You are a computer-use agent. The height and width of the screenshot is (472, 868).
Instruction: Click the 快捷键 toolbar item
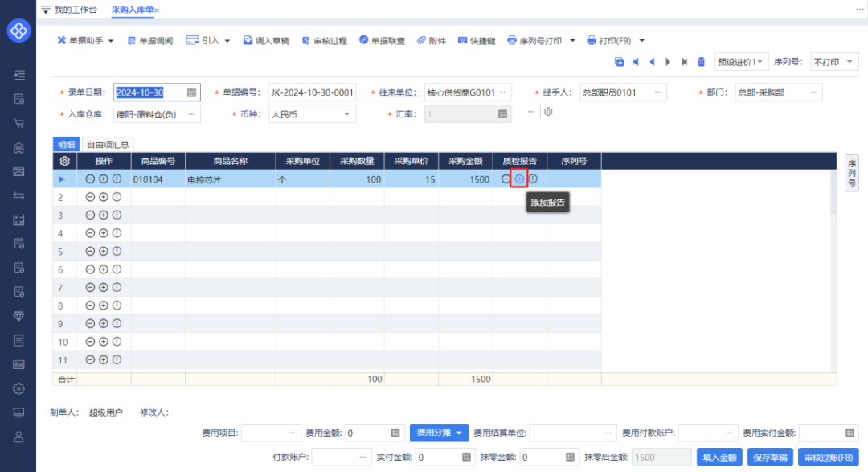click(x=477, y=40)
